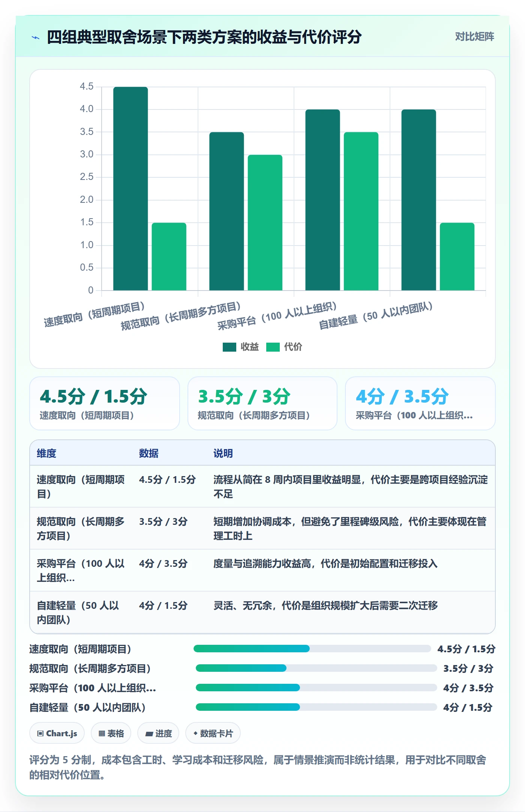Click the 采购平台 收益 bar in the chart
525x812 pixels.
(322, 200)
